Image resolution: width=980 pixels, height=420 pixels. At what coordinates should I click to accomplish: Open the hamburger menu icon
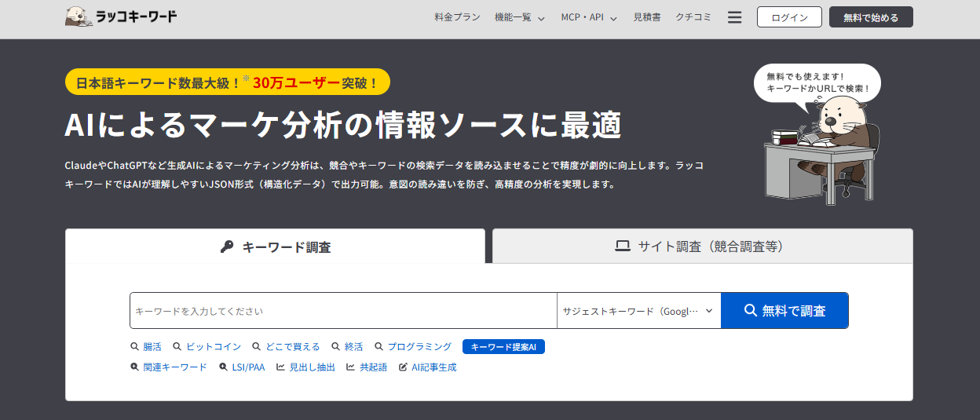(734, 17)
